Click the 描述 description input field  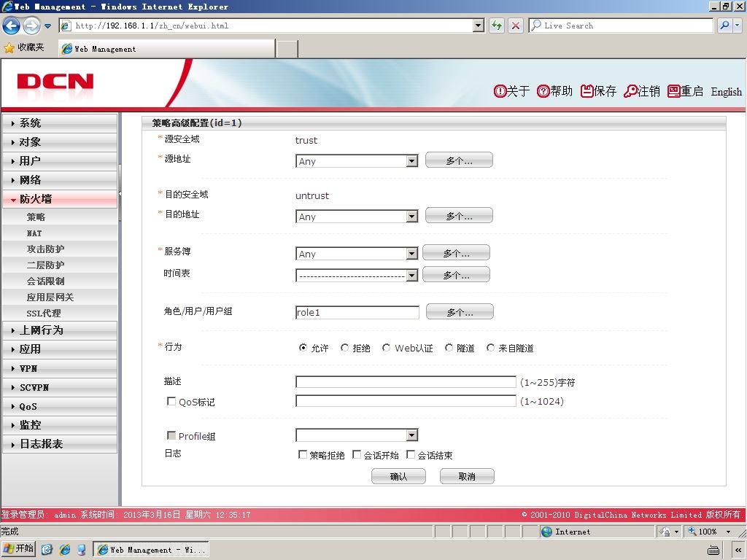[x=406, y=382]
